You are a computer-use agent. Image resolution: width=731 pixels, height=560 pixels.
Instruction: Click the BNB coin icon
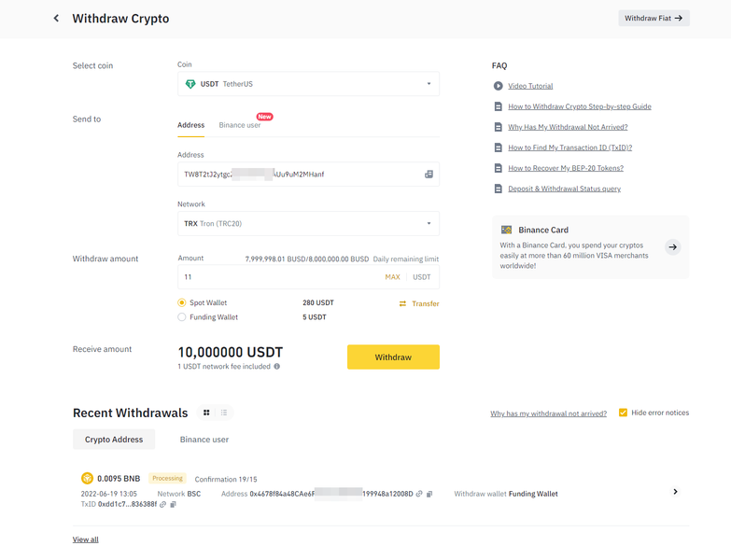(x=87, y=478)
